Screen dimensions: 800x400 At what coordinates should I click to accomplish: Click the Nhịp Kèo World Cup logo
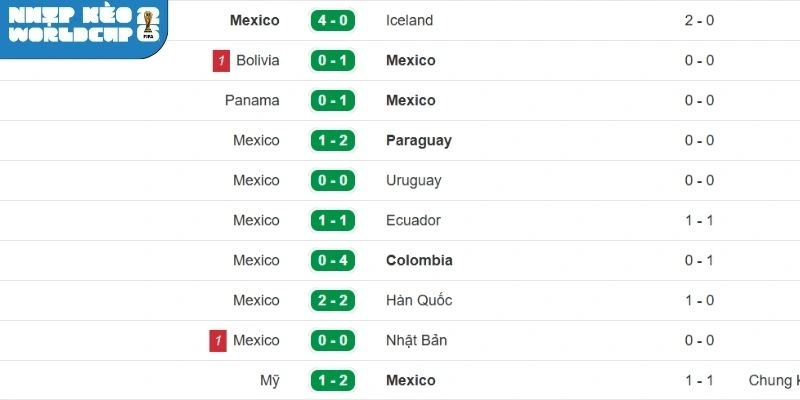(x=84, y=26)
